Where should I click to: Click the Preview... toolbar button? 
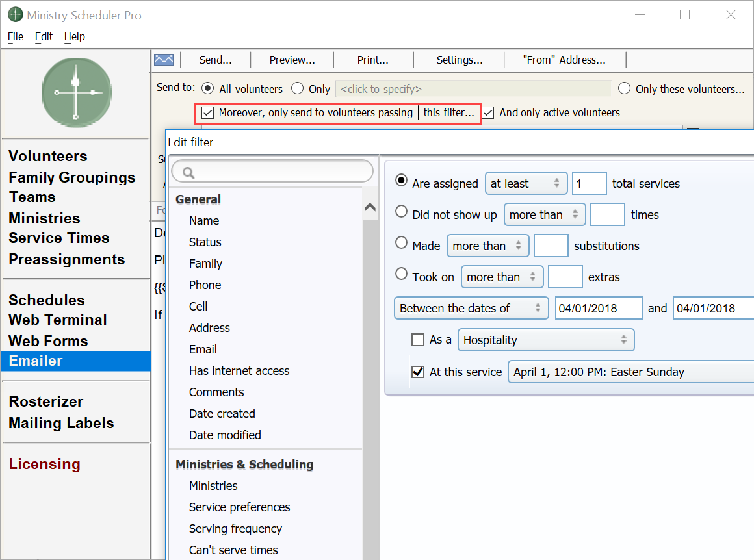(292, 60)
